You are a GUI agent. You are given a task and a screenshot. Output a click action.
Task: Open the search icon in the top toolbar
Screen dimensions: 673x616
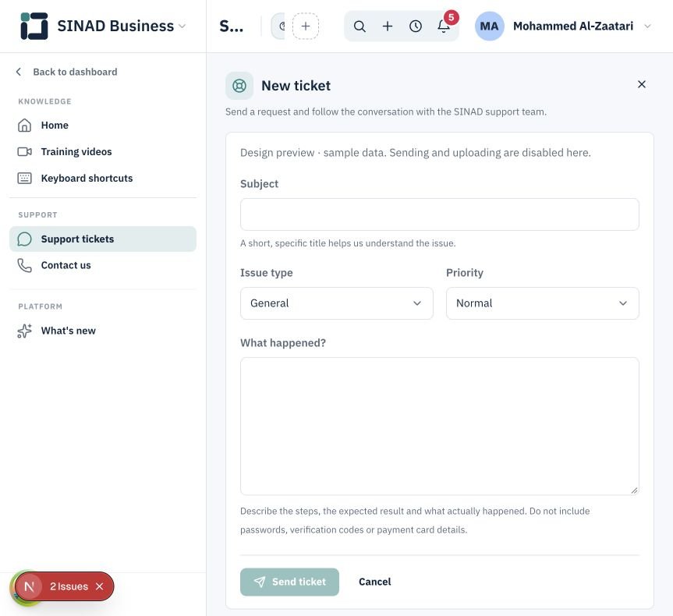[x=360, y=27]
